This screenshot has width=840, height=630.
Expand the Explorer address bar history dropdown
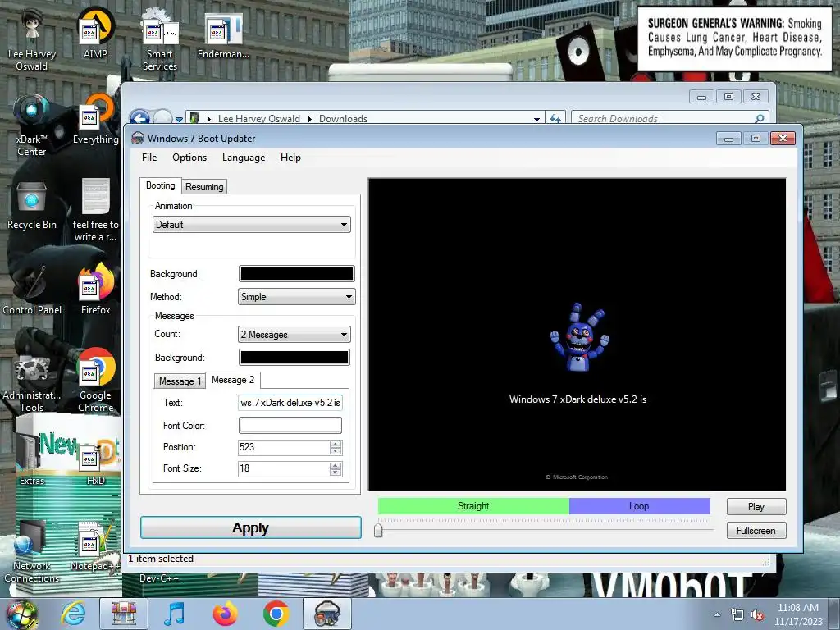coord(536,119)
